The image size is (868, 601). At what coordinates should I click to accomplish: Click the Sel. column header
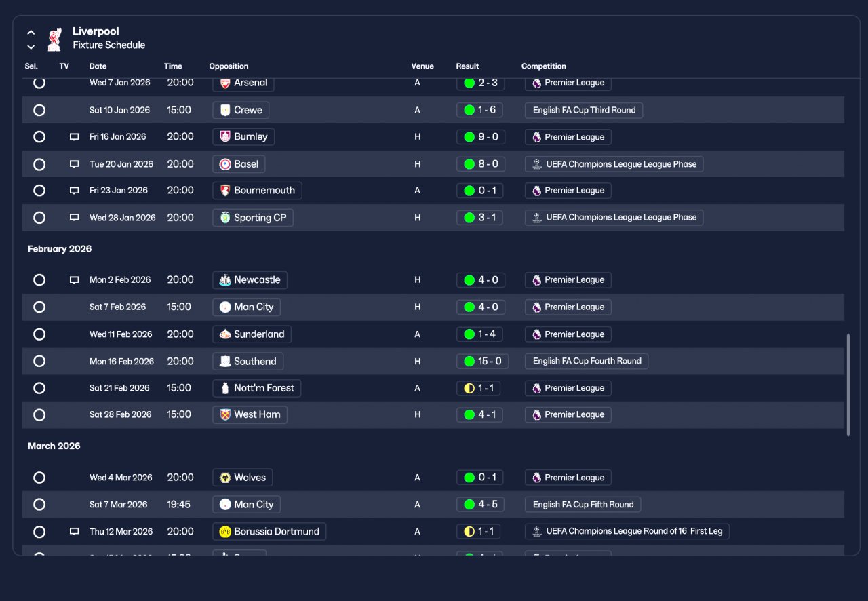31,66
